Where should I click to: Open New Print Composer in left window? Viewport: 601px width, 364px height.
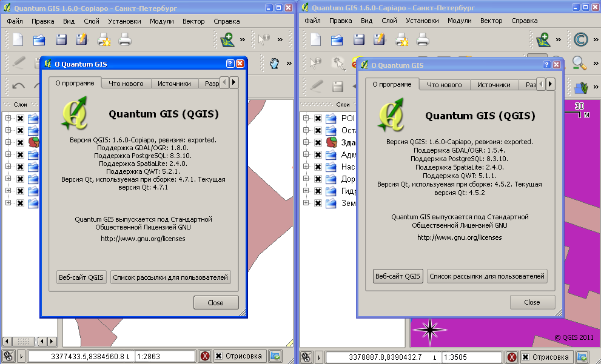(x=104, y=39)
